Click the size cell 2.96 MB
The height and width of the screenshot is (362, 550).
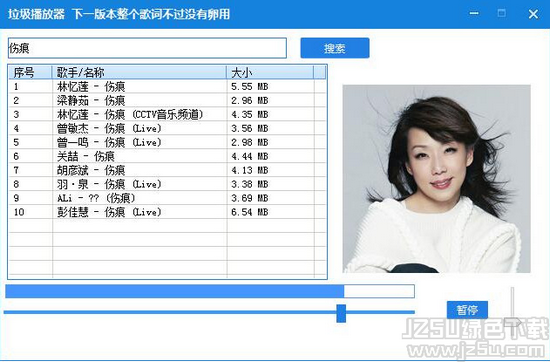pos(249,101)
